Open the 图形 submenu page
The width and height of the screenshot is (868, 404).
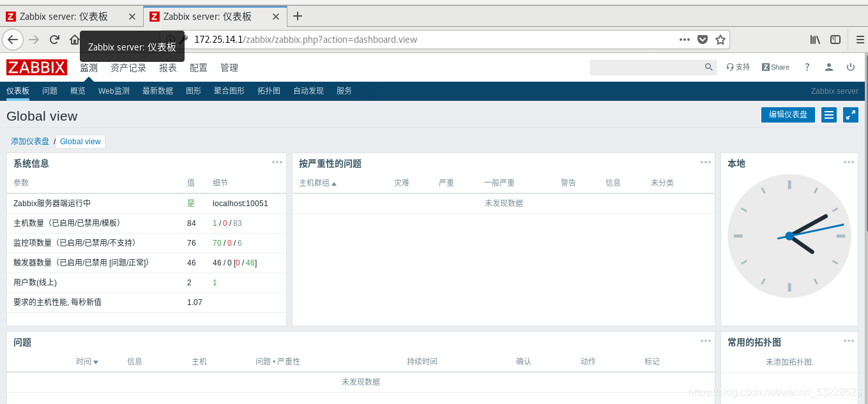coord(194,91)
